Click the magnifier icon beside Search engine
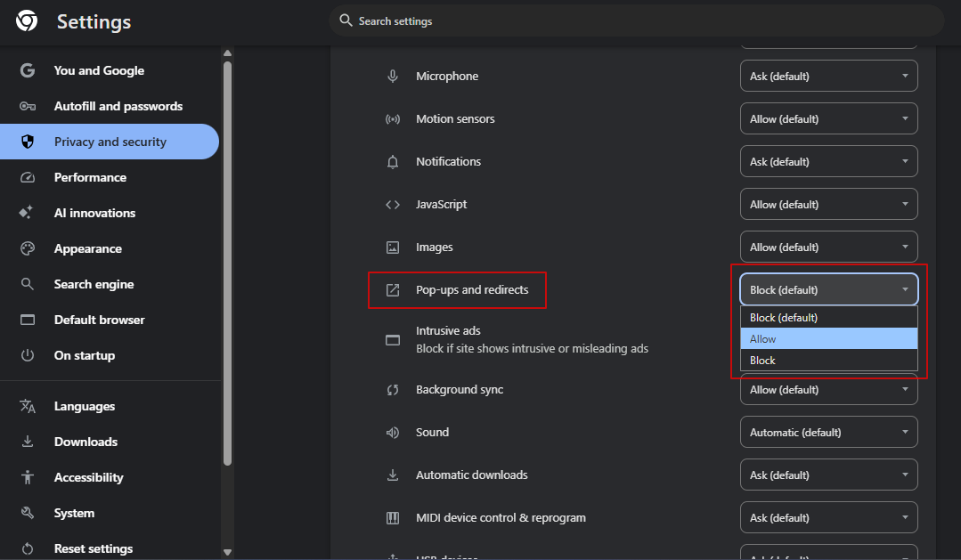This screenshot has height=560, width=961. pyautogui.click(x=27, y=284)
